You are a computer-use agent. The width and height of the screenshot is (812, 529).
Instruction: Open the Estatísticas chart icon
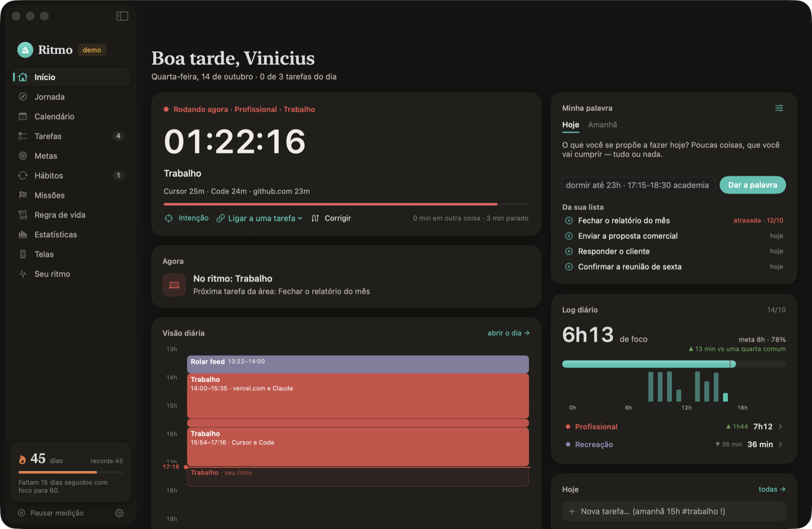click(x=23, y=235)
